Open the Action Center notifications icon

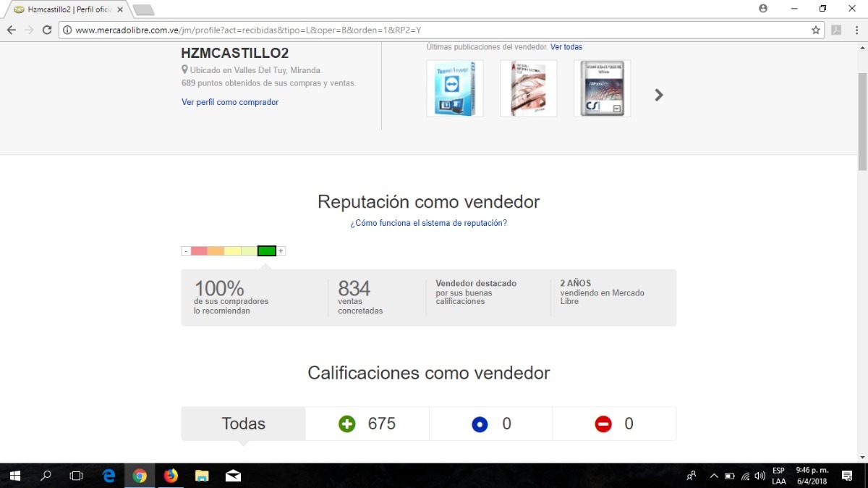coord(847,476)
